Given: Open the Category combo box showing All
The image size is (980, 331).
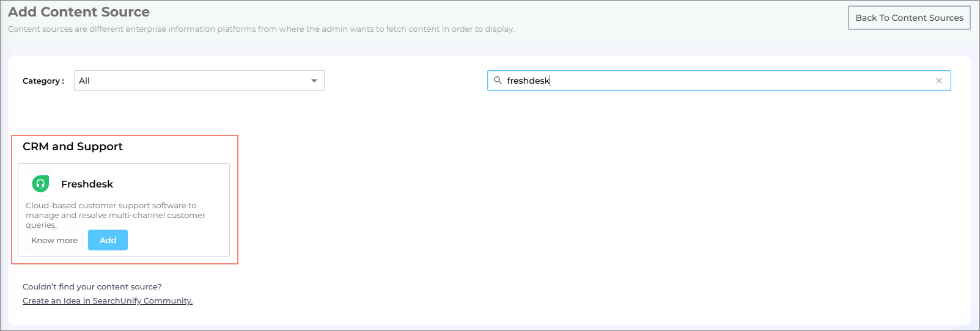Looking at the screenshot, I should tap(190, 81).
